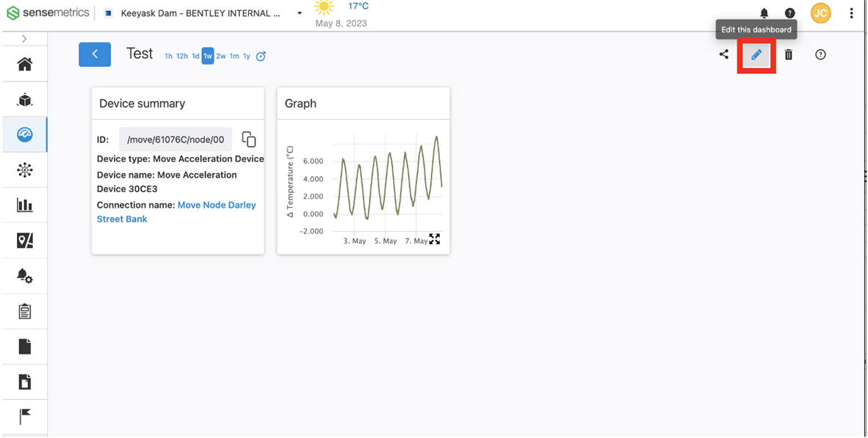Open the flag icon at sidebar bottom
The image size is (868, 438).
click(x=24, y=416)
